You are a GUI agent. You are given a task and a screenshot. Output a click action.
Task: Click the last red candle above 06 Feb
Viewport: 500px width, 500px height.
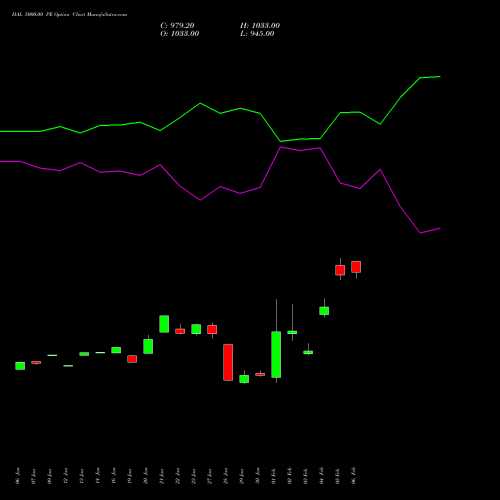tap(356, 267)
